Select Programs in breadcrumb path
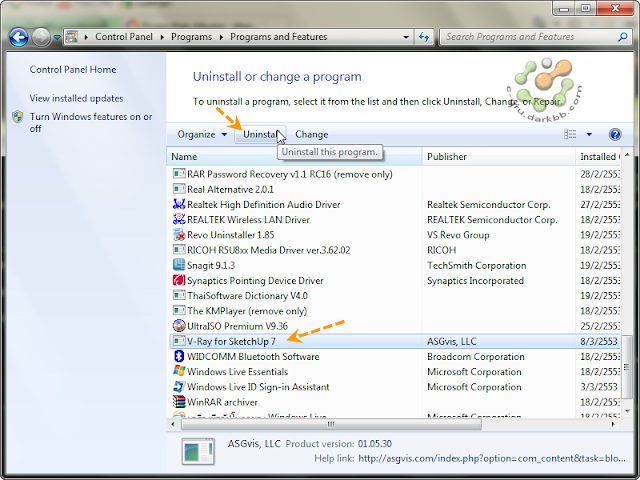640x480 pixels. point(191,37)
